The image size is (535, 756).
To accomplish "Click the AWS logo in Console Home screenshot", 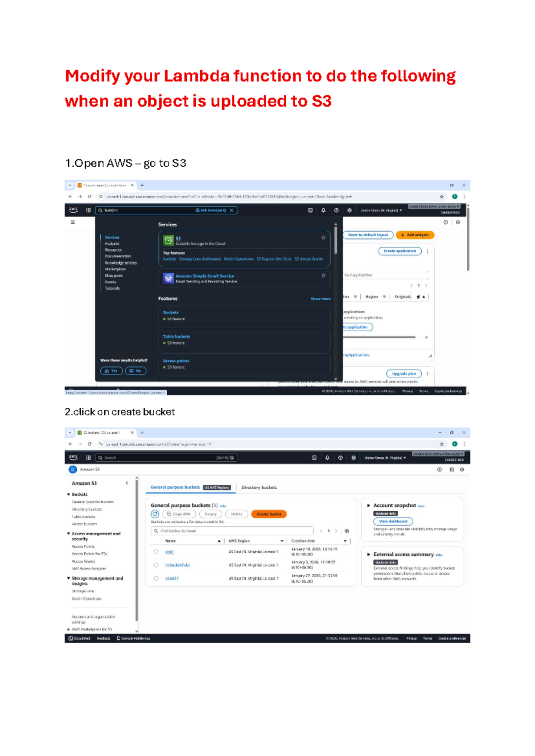I will [x=73, y=210].
